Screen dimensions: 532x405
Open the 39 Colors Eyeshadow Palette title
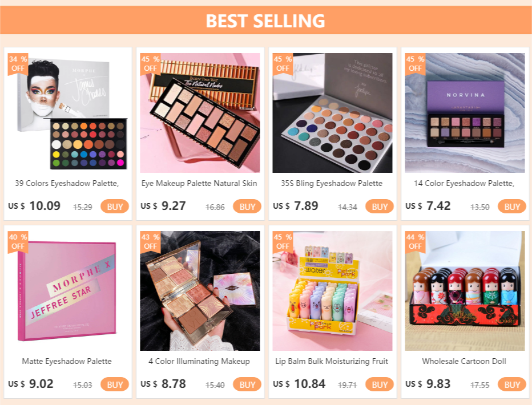pos(67,183)
